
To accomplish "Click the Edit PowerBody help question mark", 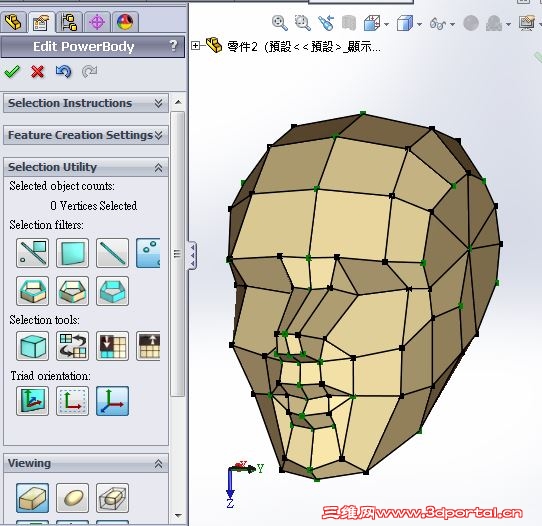I will 174,46.
